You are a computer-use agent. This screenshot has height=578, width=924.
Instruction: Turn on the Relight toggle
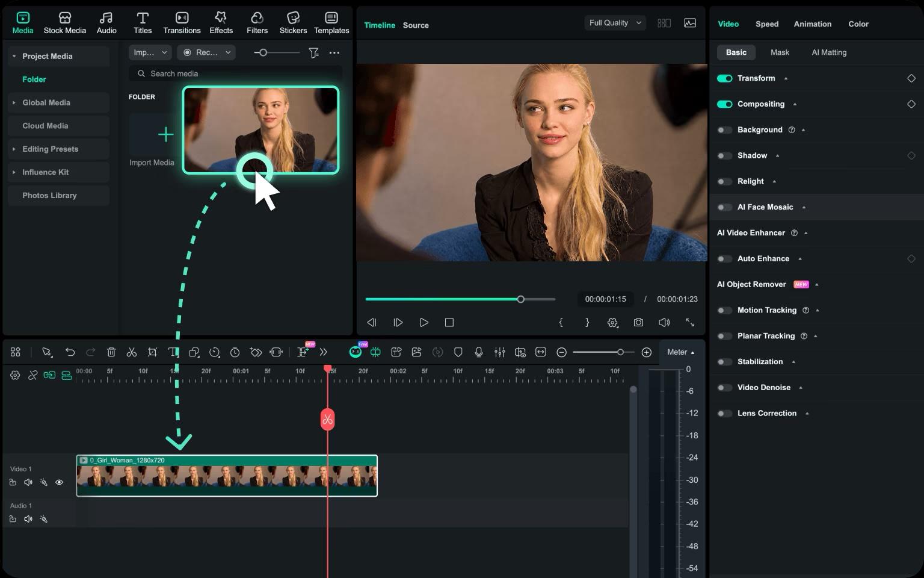click(725, 181)
